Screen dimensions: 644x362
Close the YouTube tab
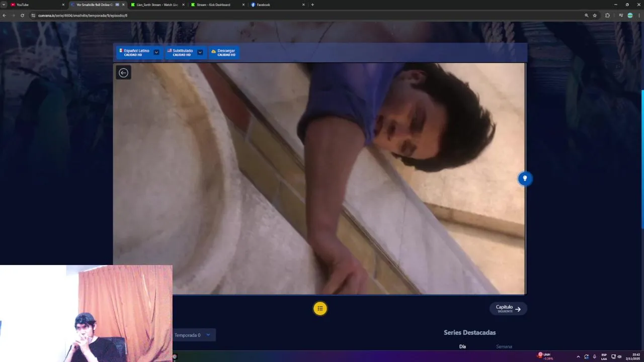(x=63, y=5)
